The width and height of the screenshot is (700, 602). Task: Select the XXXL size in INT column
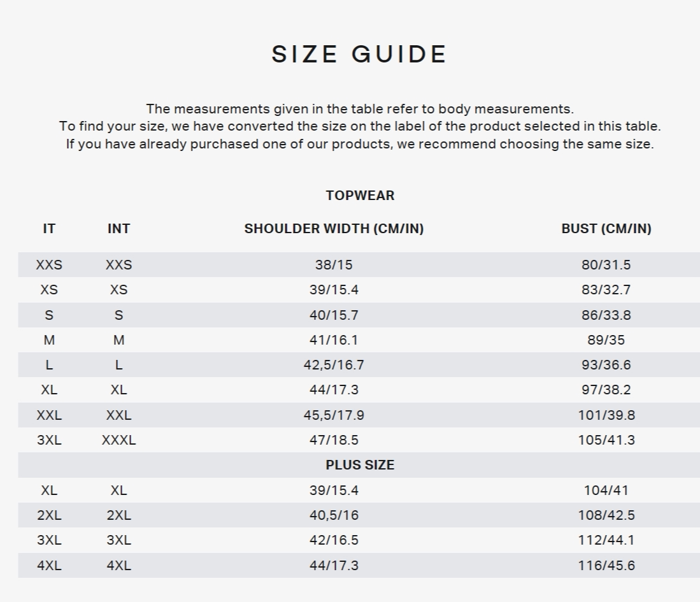click(118, 440)
